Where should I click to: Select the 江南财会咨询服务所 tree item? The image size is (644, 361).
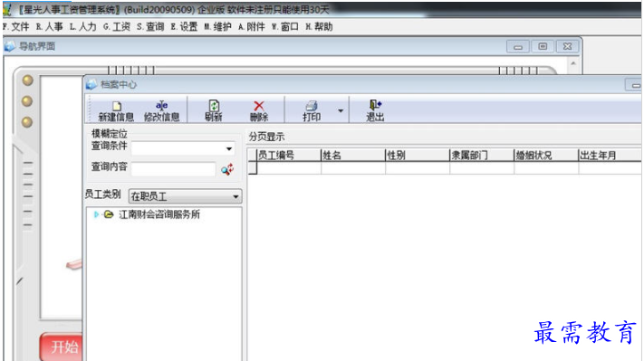159,214
